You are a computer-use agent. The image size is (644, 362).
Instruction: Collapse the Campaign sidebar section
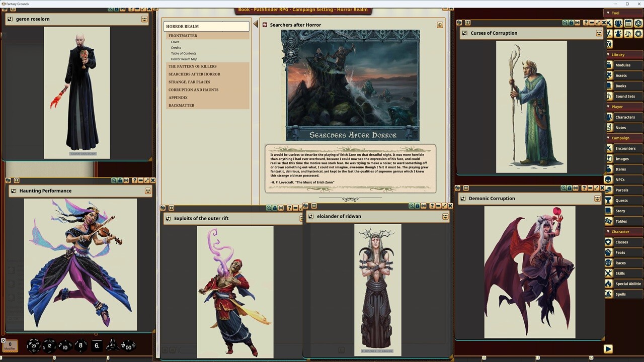click(608, 138)
